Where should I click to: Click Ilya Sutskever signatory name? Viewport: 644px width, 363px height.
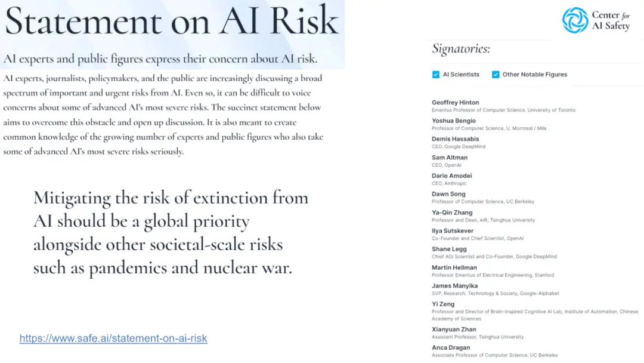point(453,231)
